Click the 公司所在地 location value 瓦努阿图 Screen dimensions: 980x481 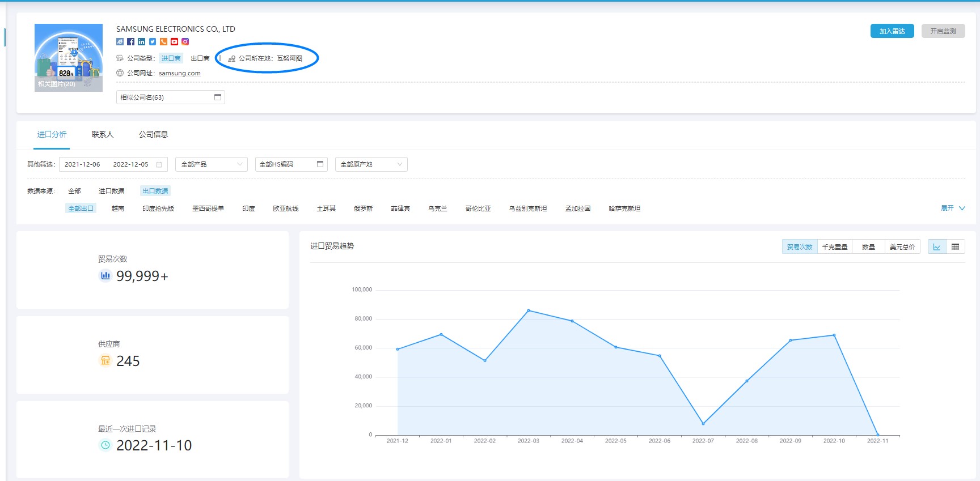[289, 58]
